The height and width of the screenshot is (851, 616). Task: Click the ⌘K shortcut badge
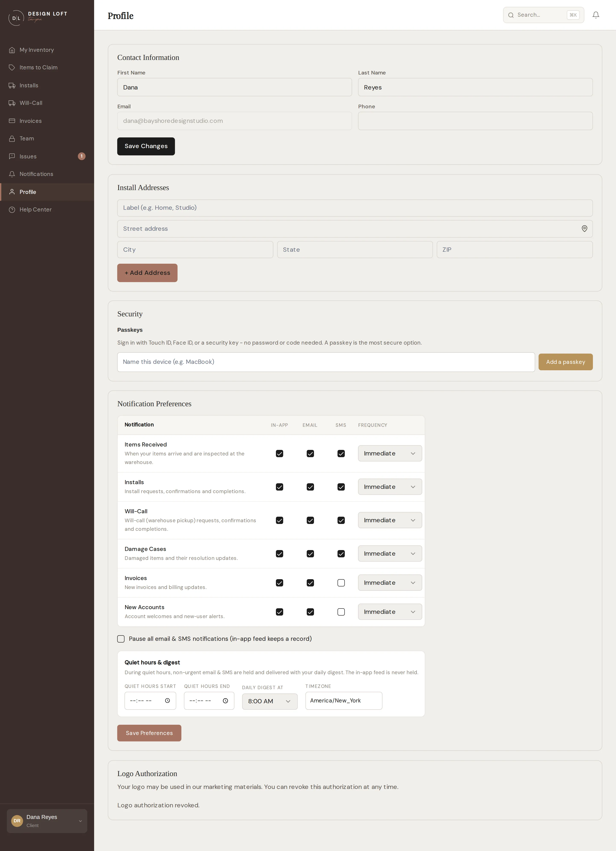(x=573, y=15)
